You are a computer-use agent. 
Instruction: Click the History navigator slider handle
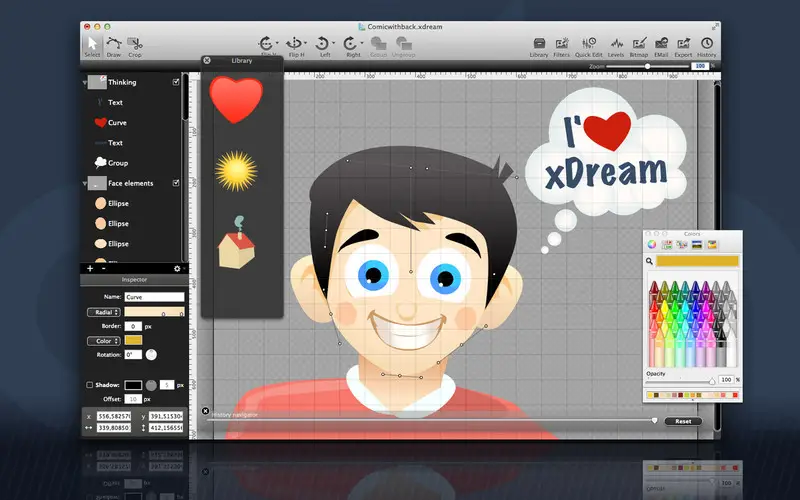(655, 420)
